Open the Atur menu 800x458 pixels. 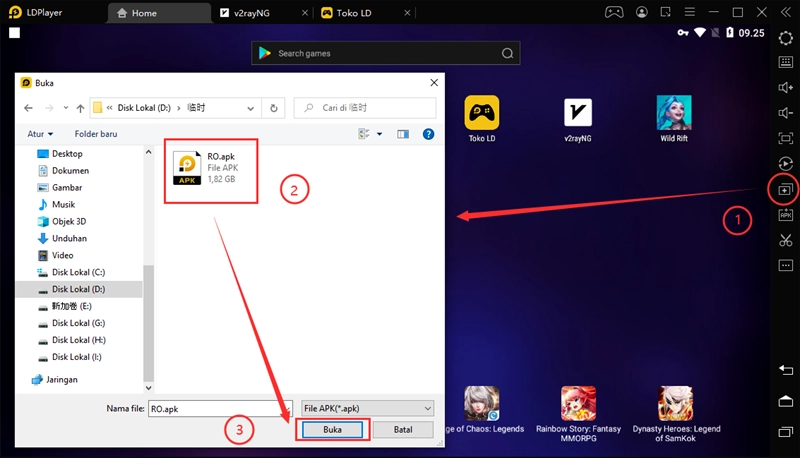(40, 134)
